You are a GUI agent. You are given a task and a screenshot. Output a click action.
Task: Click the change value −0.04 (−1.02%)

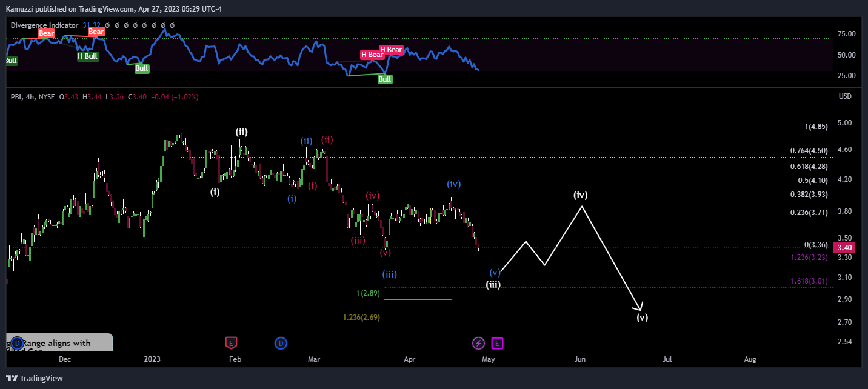click(174, 97)
